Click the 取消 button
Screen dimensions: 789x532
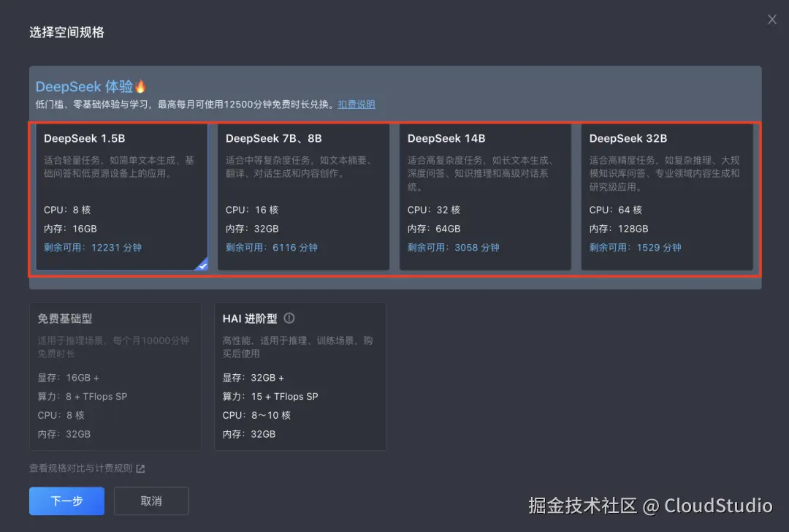coord(151,501)
